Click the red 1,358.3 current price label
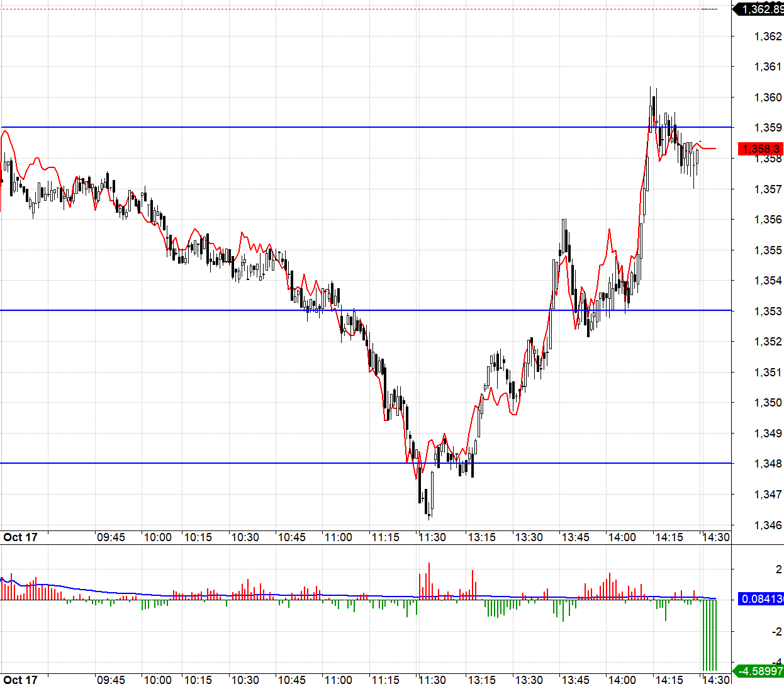 click(760, 149)
